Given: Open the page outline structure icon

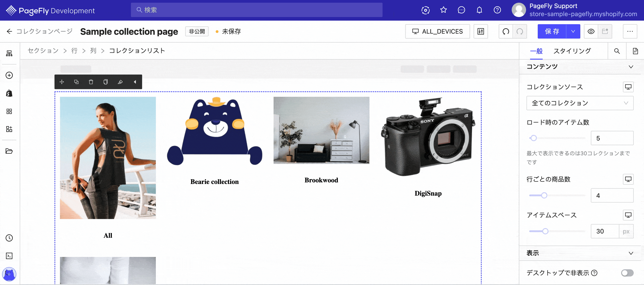Looking at the screenshot, I should [x=9, y=53].
